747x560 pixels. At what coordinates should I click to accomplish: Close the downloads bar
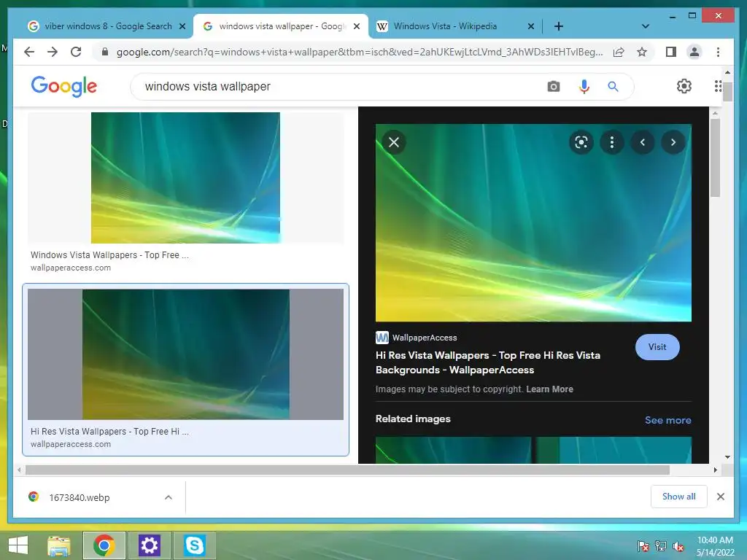coord(720,497)
